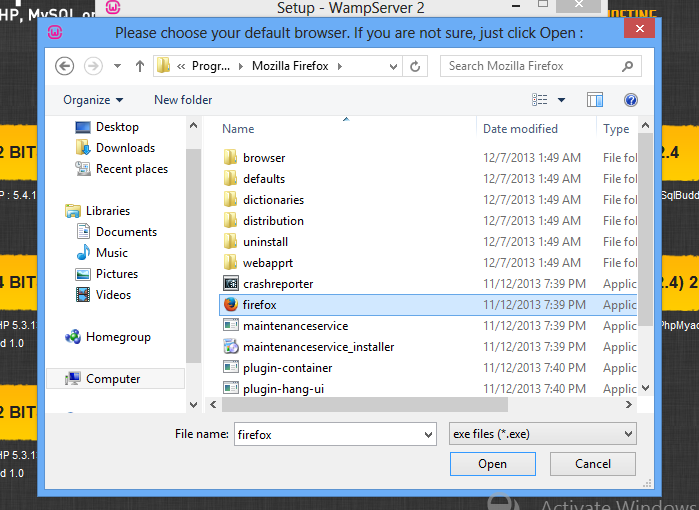The width and height of the screenshot is (699, 510).
Task: Open the exe files type filter dropdown
Action: 543,434
